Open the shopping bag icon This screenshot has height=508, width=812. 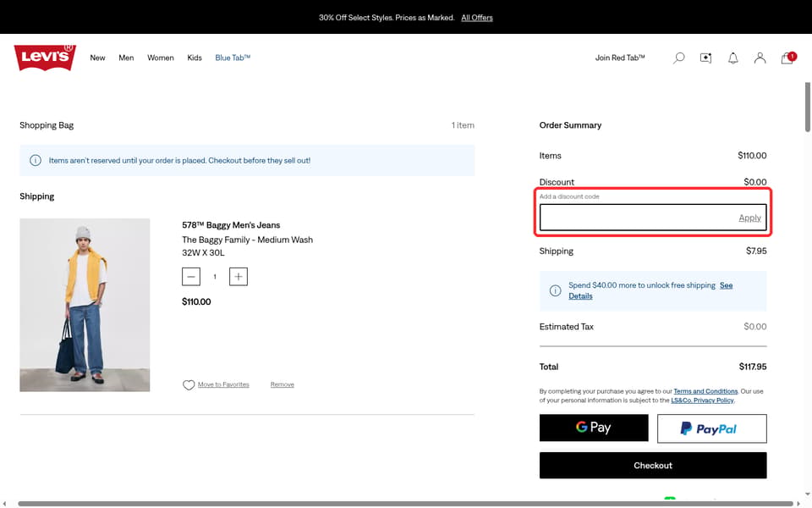point(787,58)
